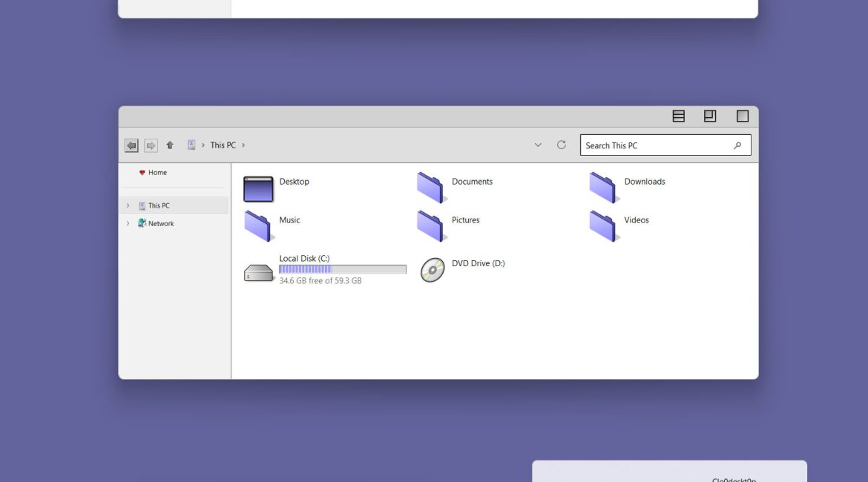Viewport: 868px width, 482px height.
Task: Refresh the This PC view
Action: tap(562, 145)
